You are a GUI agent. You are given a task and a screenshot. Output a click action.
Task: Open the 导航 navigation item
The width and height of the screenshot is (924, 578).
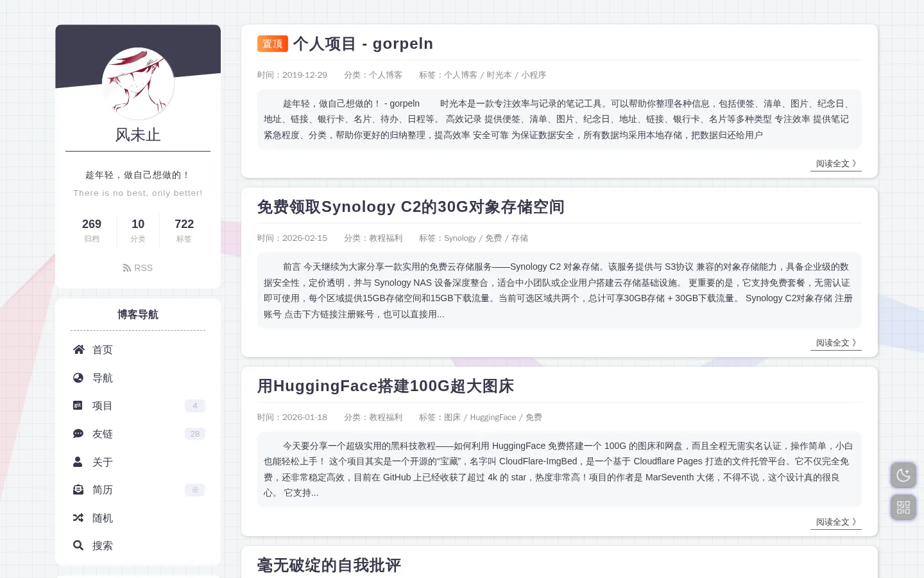click(138, 378)
